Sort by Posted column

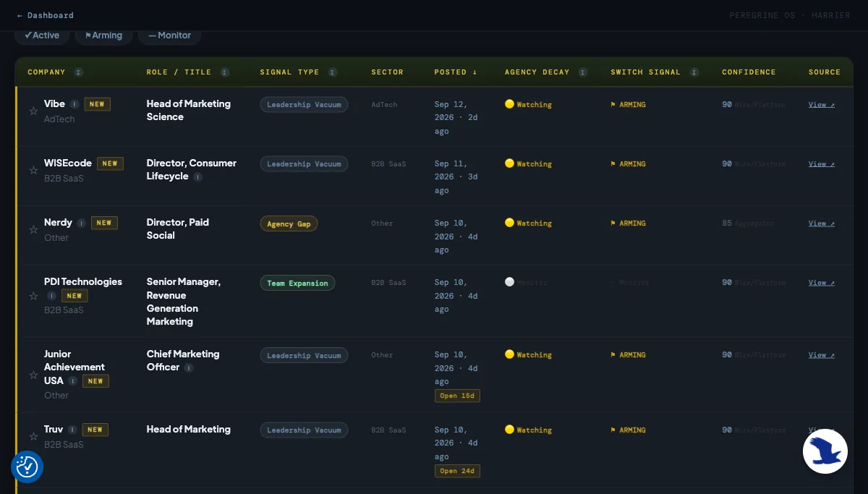point(456,72)
